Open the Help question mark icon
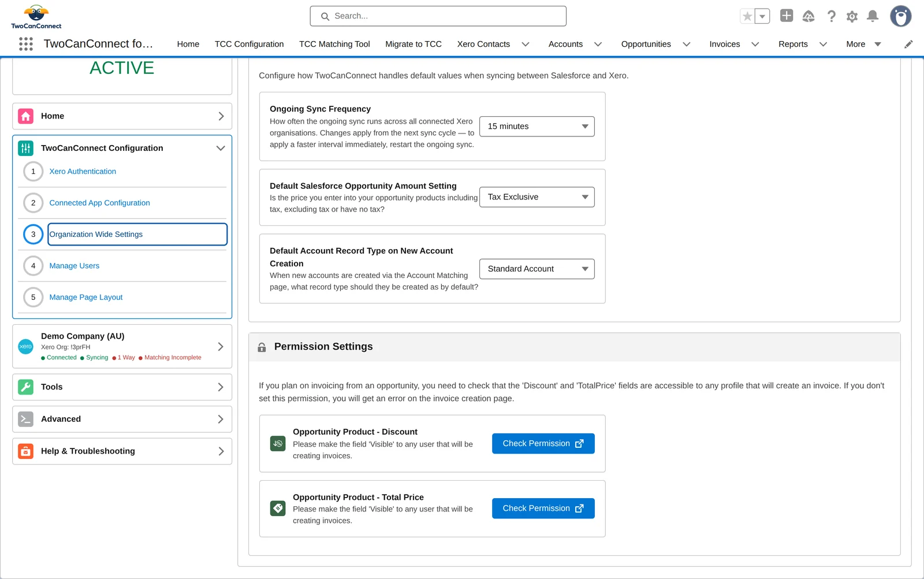924x579 pixels. [831, 16]
